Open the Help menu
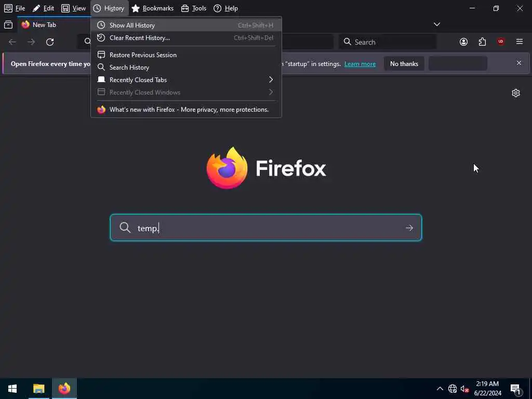 coord(225,8)
